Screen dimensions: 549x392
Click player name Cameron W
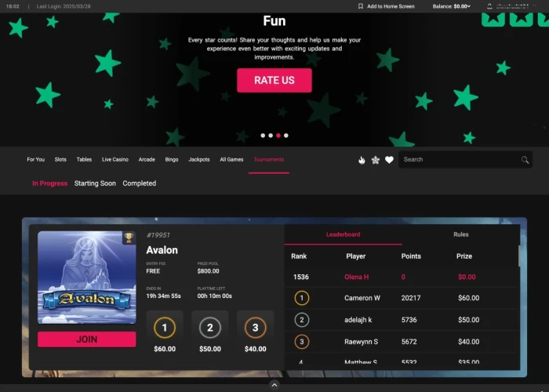(x=362, y=298)
